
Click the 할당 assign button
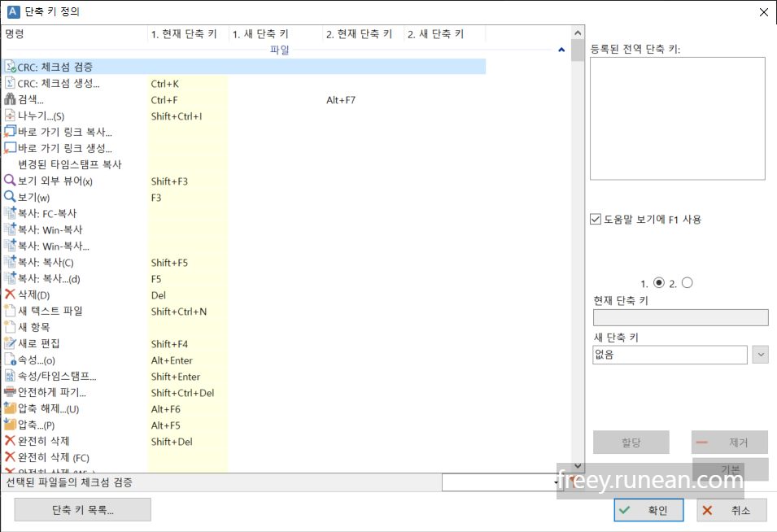631,442
